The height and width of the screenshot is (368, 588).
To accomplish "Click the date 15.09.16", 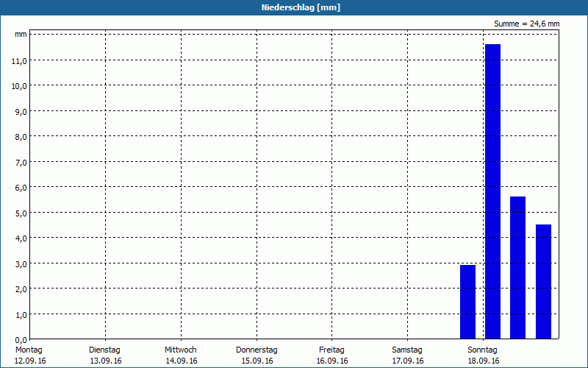I will [257, 361].
